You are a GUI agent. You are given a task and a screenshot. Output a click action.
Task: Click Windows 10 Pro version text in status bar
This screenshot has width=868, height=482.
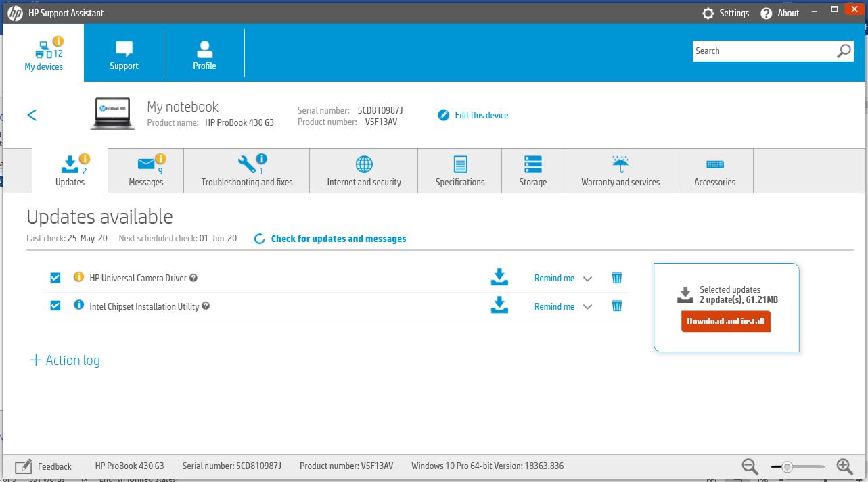pos(487,466)
